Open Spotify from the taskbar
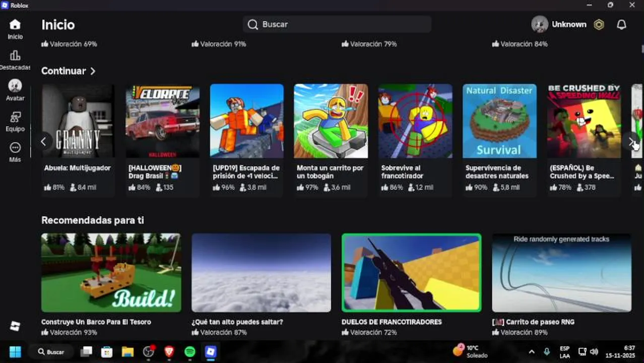 (190, 351)
